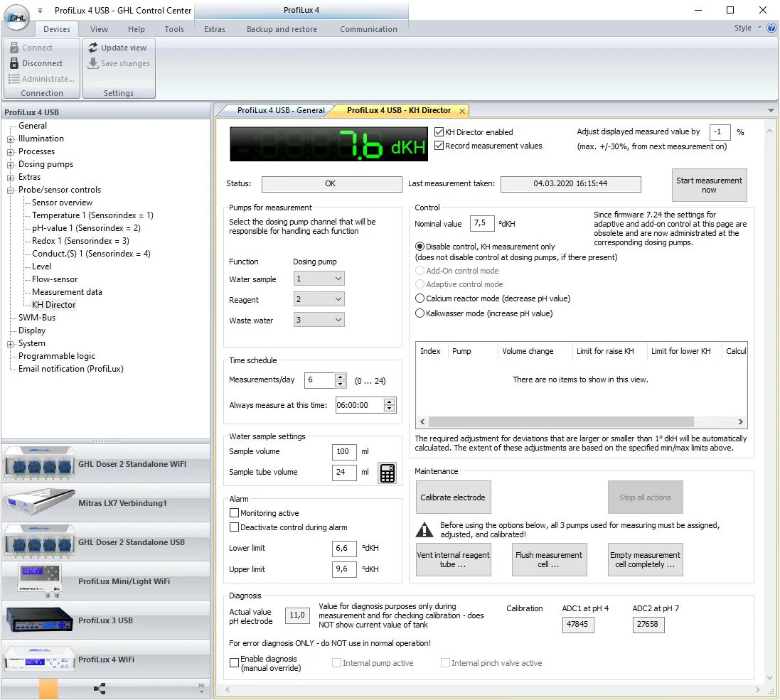Click the GHL application logo button
The height and width of the screenshot is (700, 780).
(17, 17)
